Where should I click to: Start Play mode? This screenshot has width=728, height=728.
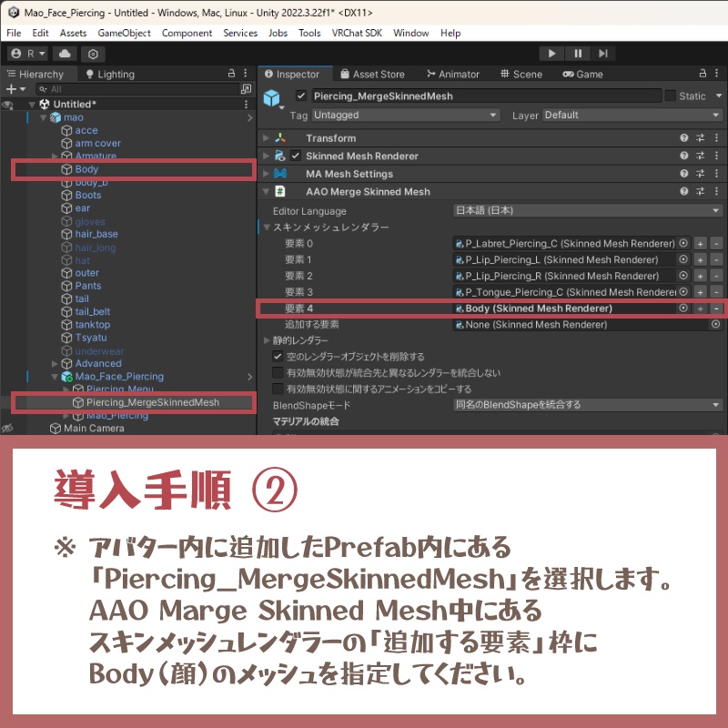point(551,54)
